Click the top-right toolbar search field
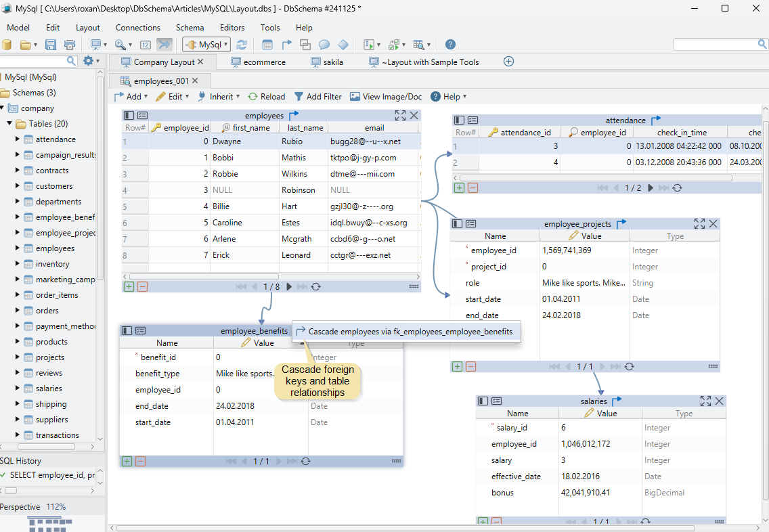The image size is (769, 532). pyautogui.click(x=720, y=45)
